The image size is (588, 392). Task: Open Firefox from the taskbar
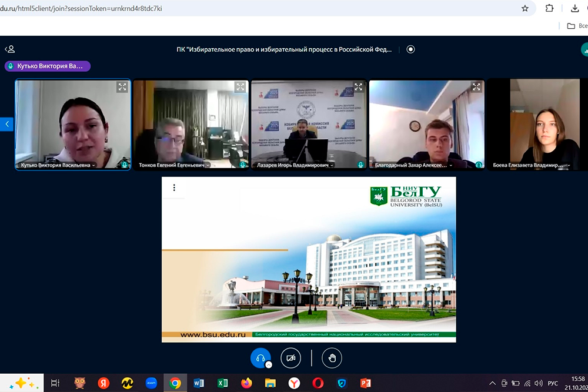[246, 383]
